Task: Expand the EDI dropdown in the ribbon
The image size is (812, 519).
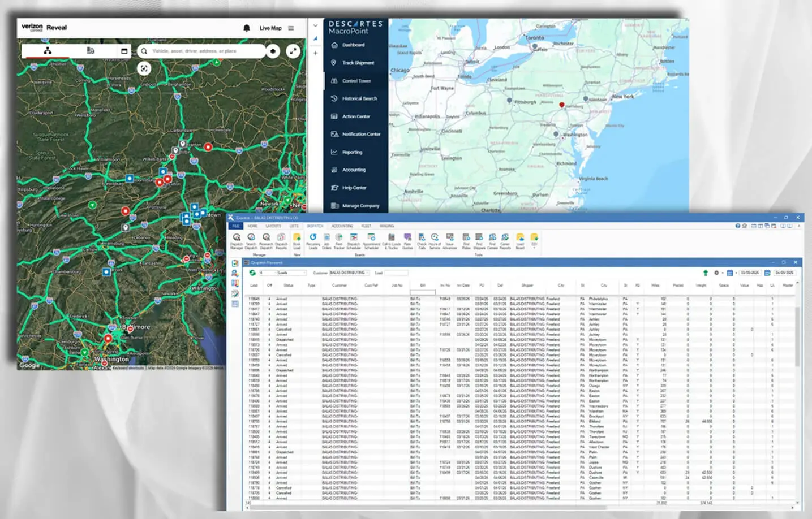Action: pyautogui.click(x=534, y=241)
